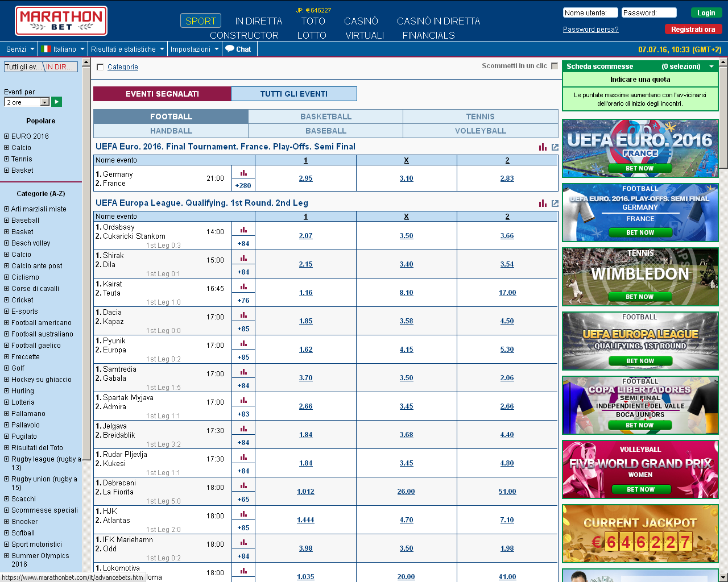Screen dimensions: 728x582
Task: Open the Current Jackpot banner
Action: click(x=640, y=534)
